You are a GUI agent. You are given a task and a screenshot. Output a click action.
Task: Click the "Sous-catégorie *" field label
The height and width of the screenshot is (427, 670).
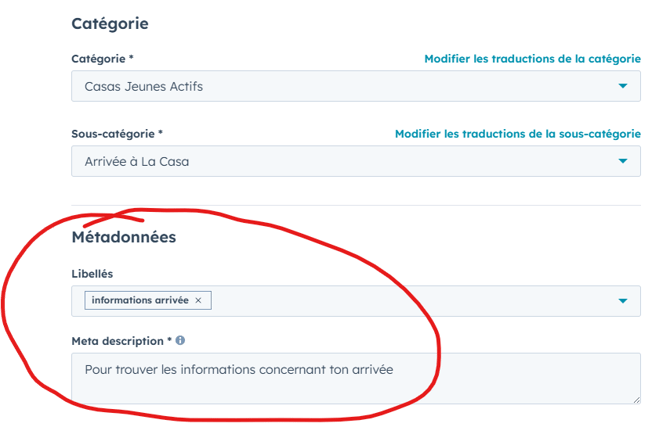117,133
